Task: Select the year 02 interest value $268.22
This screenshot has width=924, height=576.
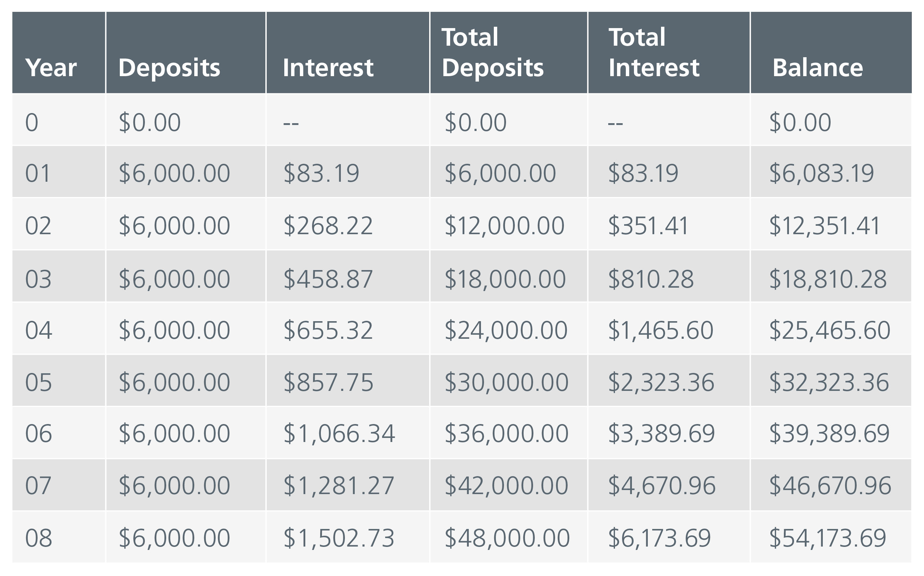Action: (348, 224)
